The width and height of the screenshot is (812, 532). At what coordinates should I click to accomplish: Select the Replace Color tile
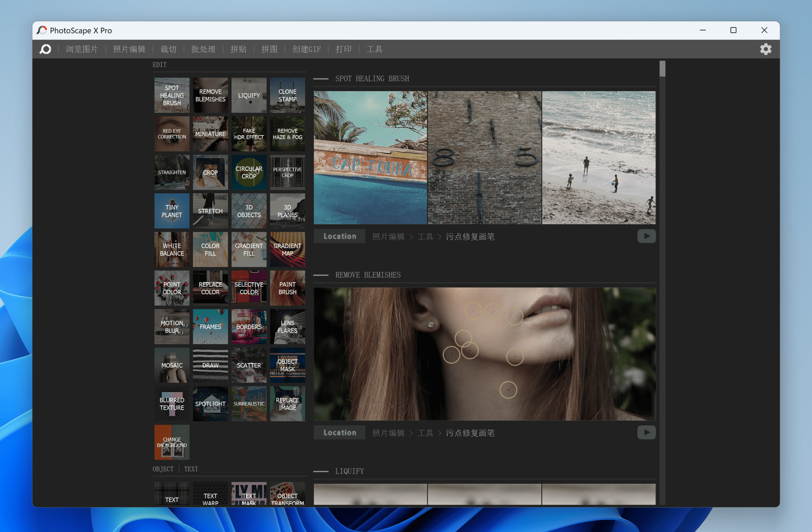coord(210,288)
